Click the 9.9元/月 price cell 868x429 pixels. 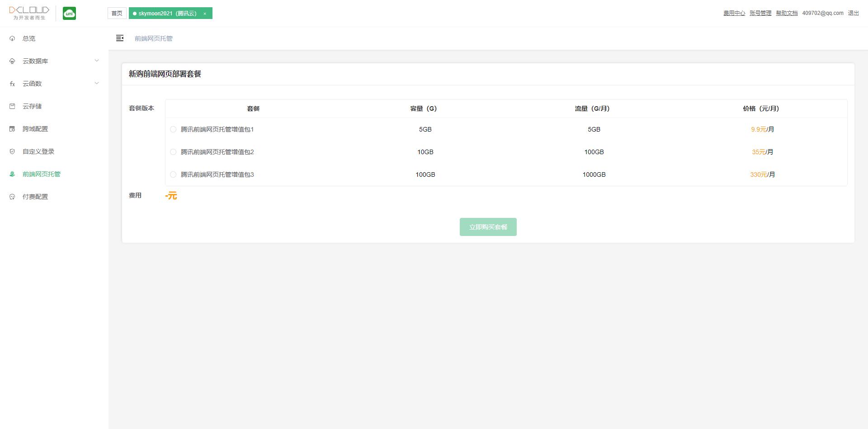[763, 129]
